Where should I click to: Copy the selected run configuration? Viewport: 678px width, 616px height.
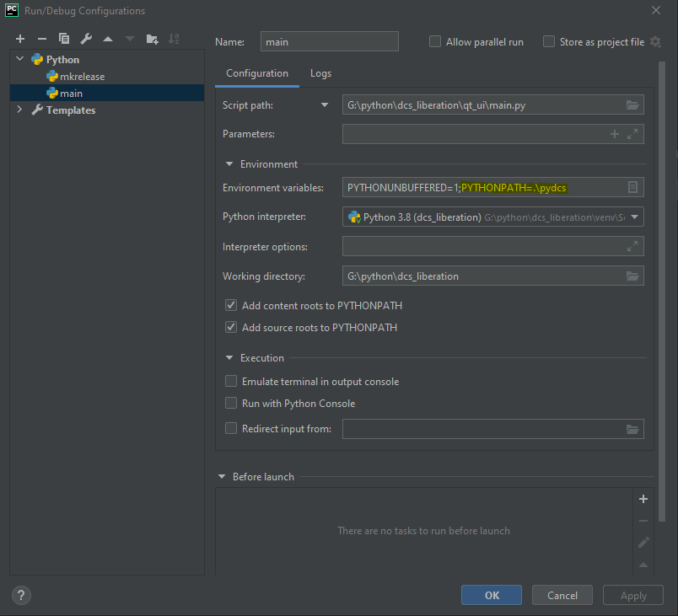pos(63,38)
